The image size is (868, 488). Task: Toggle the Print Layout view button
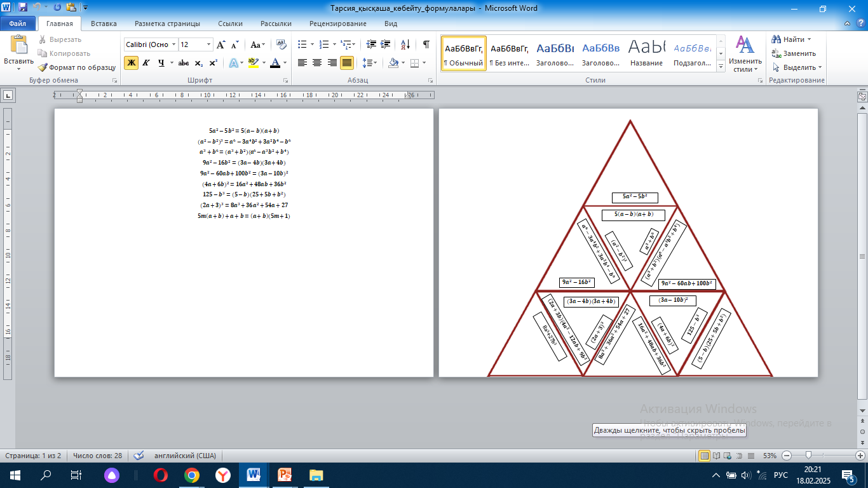(x=704, y=456)
